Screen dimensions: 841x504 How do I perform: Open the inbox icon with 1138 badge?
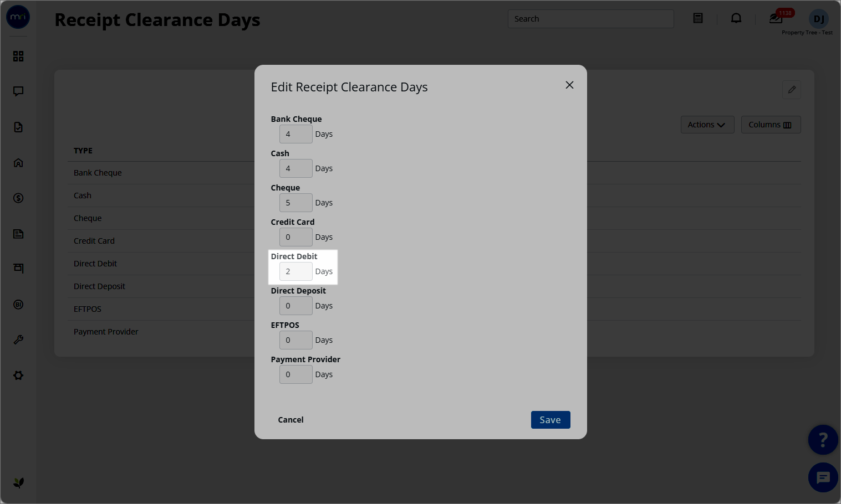click(x=776, y=18)
